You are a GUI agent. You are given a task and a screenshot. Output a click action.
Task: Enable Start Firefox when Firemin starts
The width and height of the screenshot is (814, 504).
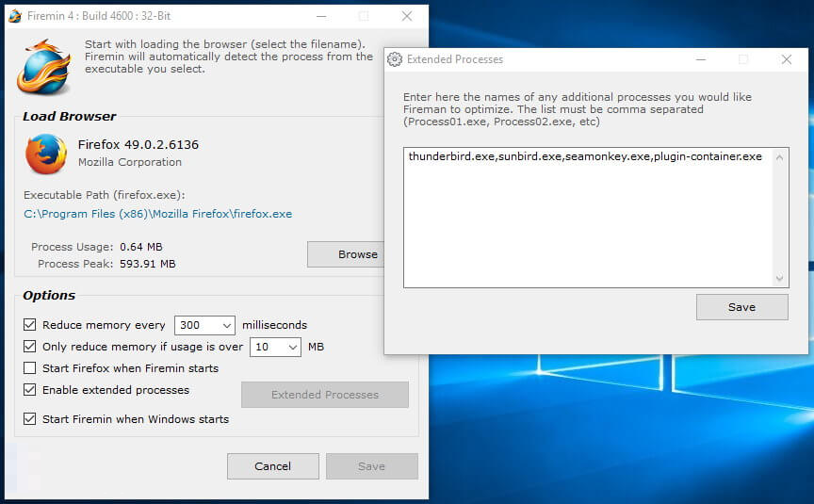tap(29, 368)
